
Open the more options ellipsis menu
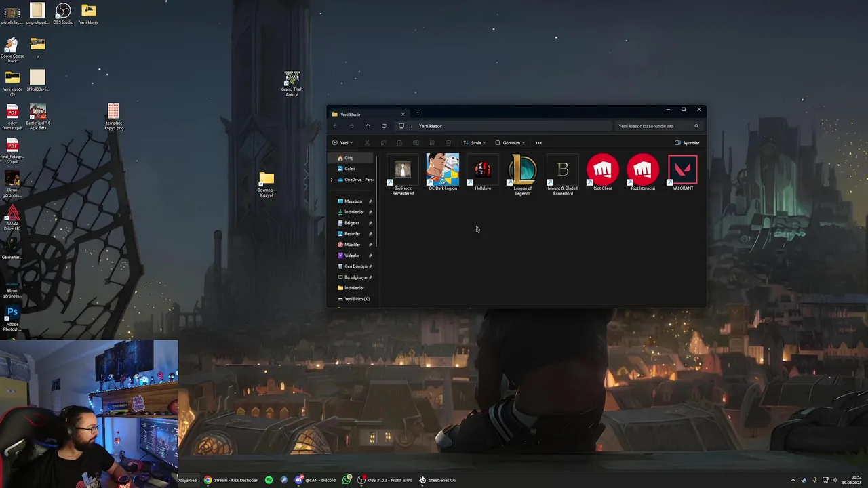(538, 143)
